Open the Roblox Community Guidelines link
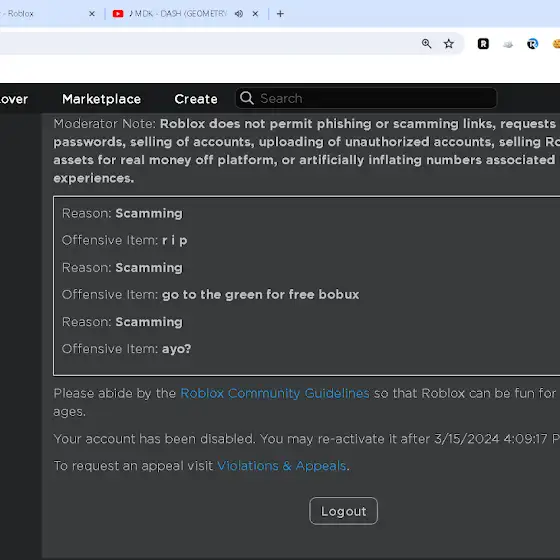This screenshot has width=560, height=560. 275,393
